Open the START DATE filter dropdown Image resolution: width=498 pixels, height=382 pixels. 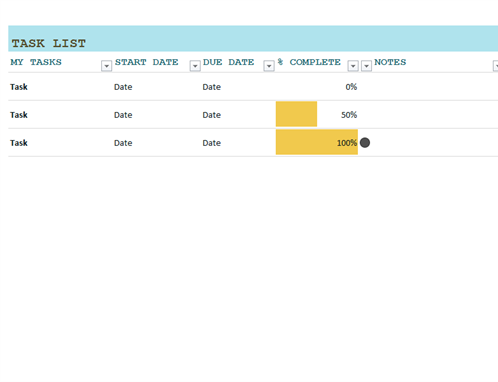pos(195,66)
